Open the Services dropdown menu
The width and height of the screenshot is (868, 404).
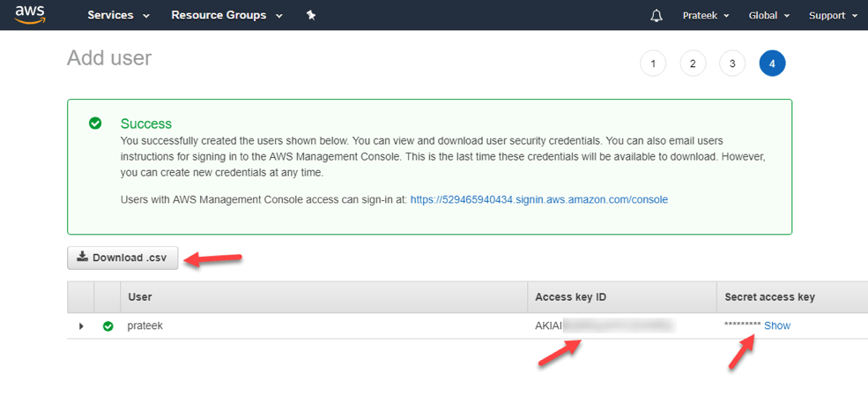click(x=118, y=16)
